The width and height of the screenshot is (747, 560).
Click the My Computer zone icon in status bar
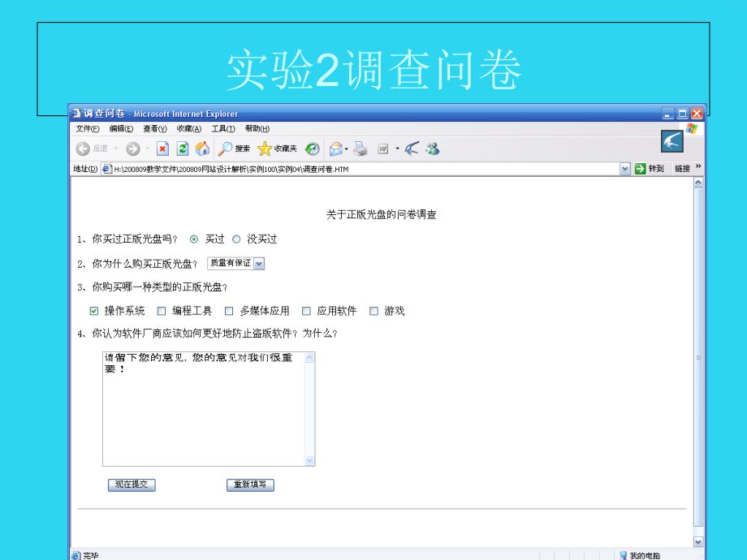623,555
